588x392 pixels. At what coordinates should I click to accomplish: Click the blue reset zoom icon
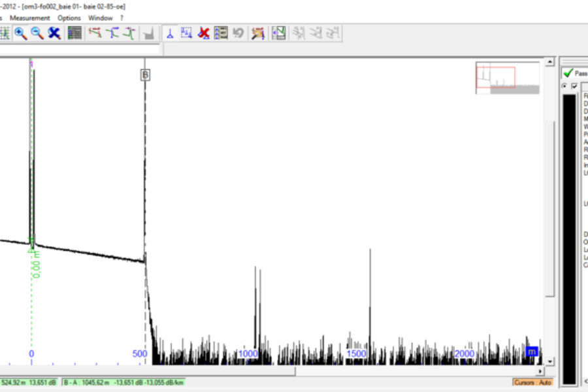pyautogui.click(x=54, y=33)
